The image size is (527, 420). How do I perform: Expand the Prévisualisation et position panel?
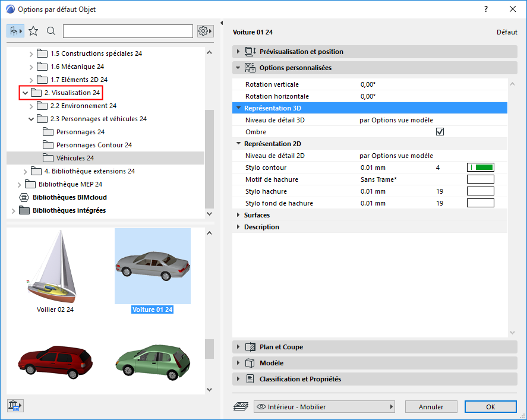[x=239, y=52]
